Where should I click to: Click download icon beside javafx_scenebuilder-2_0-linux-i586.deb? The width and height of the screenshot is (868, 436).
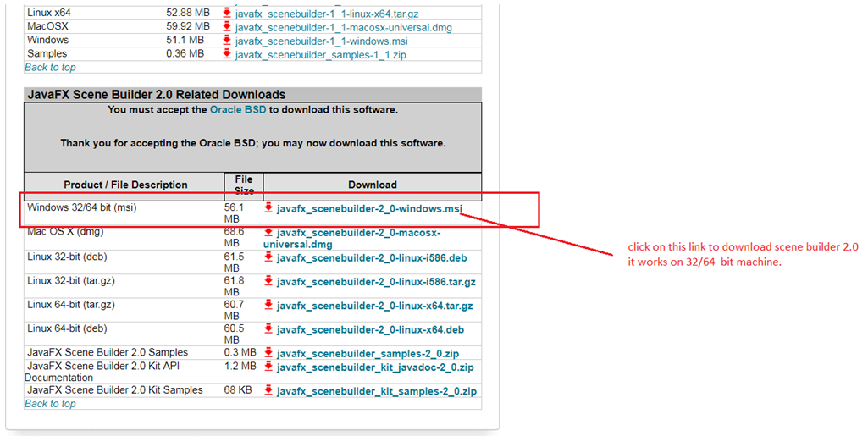[x=268, y=257]
